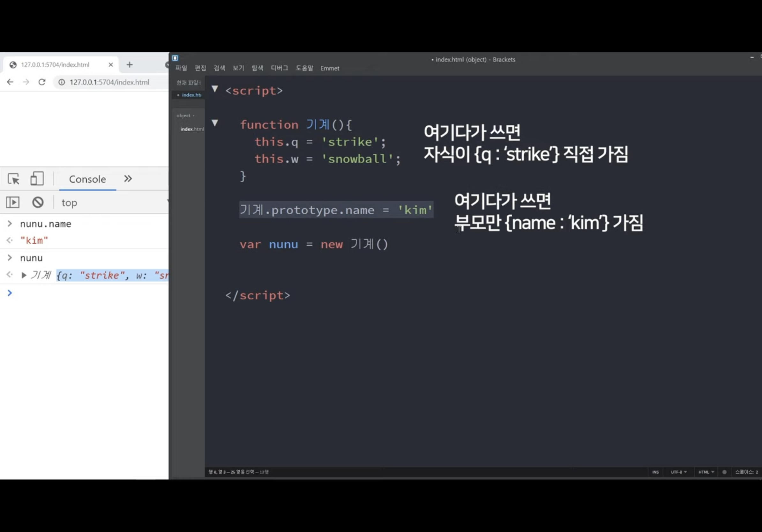Click the browser address bar URL
Screen dimensions: 762x532
109,82
